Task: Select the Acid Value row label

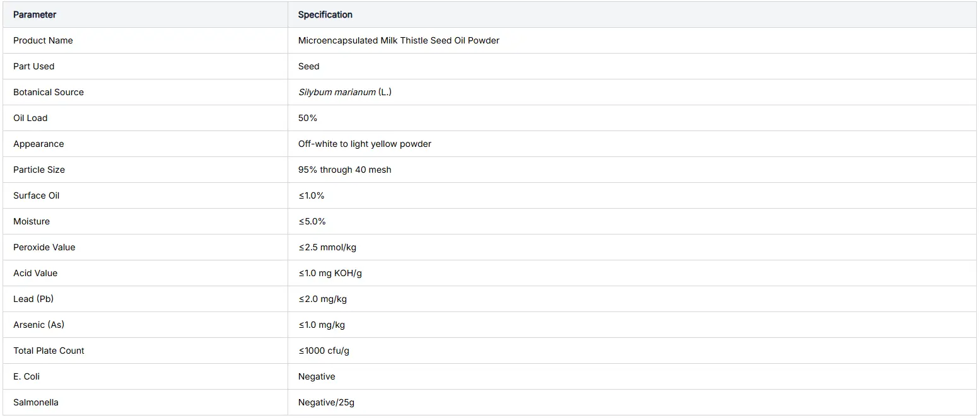Action: 35,273
